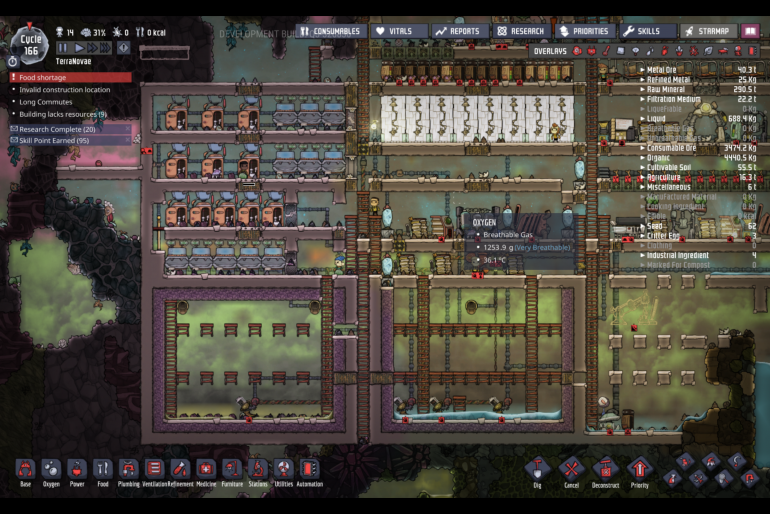The width and height of the screenshot is (770, 514).
Task: Select the Cancel tool
Action: (571, 470)
